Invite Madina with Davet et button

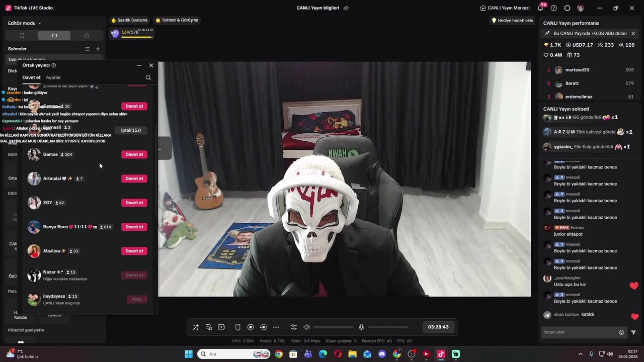(134, 251)
